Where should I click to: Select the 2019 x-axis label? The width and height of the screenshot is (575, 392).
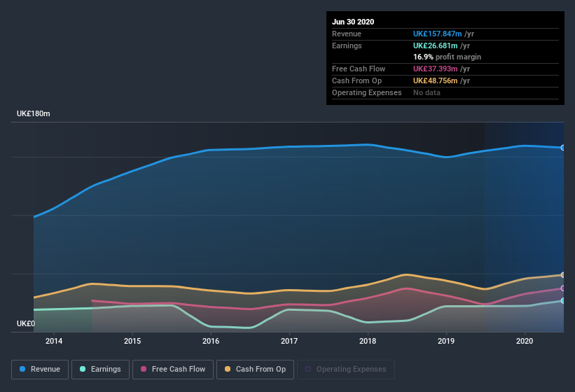tap(446, 341)
